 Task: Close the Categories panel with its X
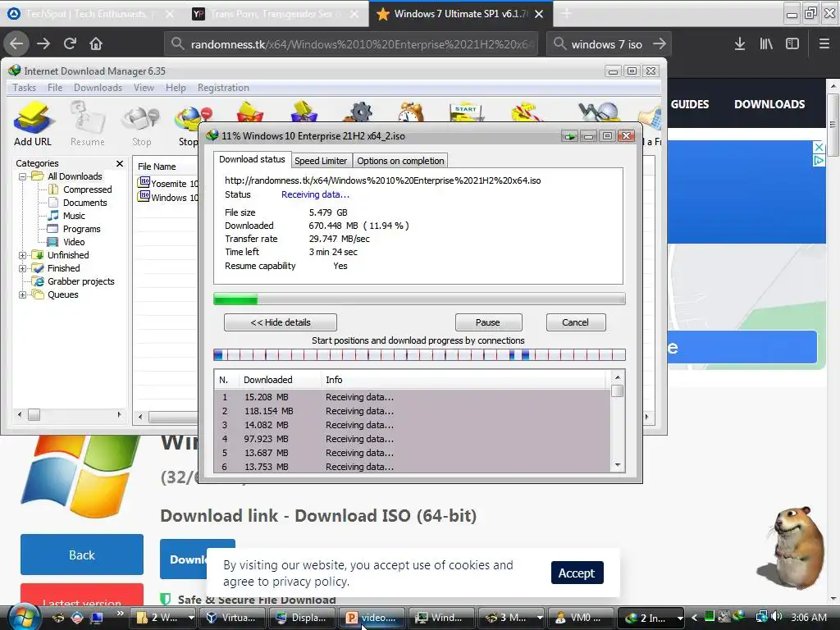pos(120,163)
